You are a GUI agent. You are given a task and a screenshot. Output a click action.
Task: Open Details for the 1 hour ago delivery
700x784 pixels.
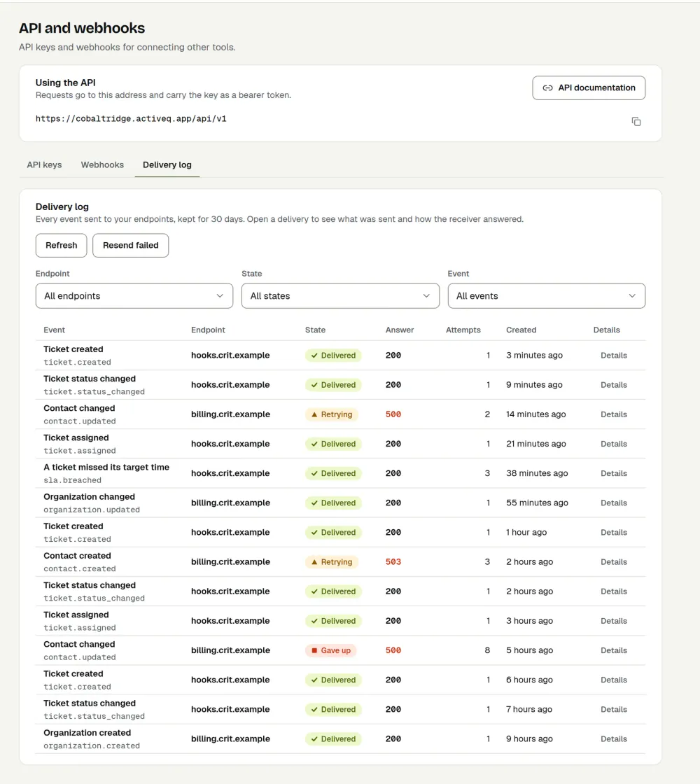(613, 533)
